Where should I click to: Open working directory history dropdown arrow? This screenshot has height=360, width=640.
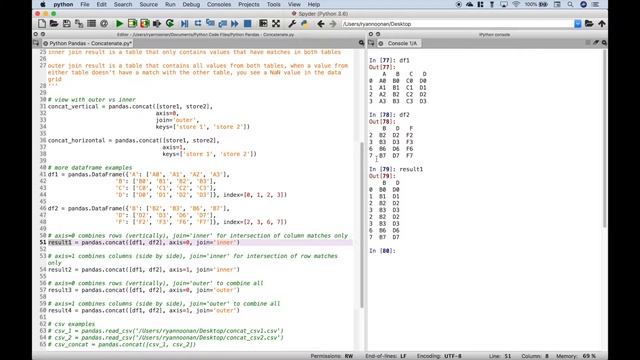(x=578, y=24)
